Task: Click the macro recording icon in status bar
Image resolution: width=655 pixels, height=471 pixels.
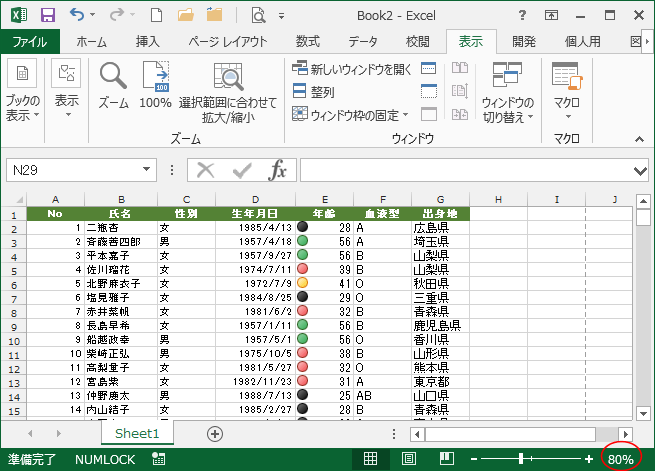Action: [x=159, y=459]
